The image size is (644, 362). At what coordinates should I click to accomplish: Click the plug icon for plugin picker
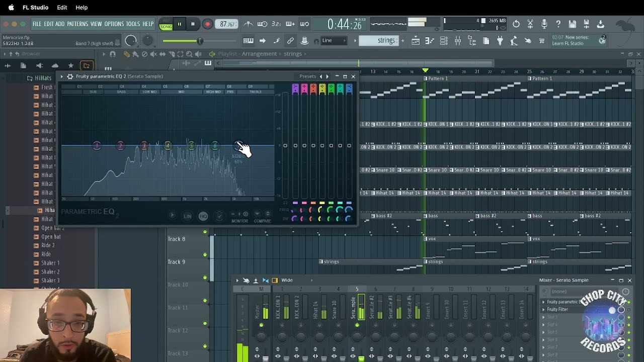pos(500,41)
